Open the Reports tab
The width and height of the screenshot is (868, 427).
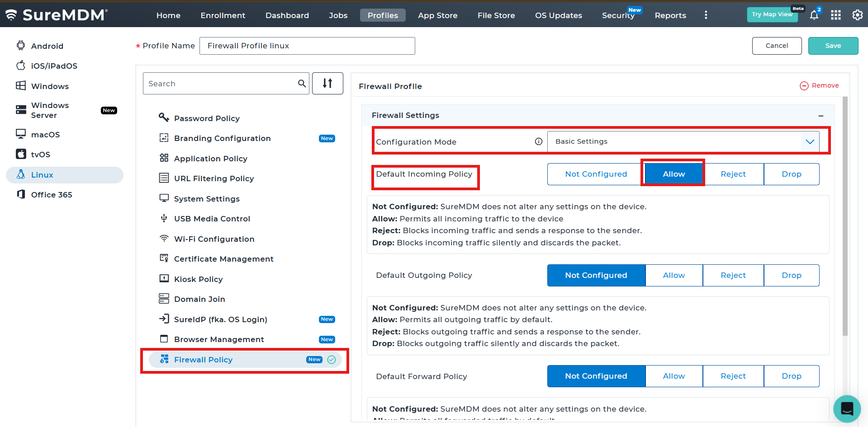coord(670,15)
